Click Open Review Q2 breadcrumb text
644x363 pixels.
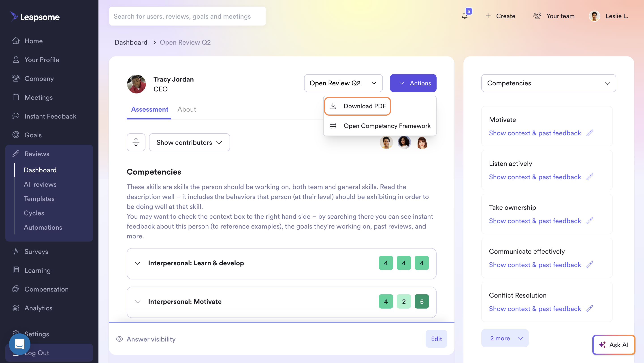pyautogui.click(x=185, y=42)
